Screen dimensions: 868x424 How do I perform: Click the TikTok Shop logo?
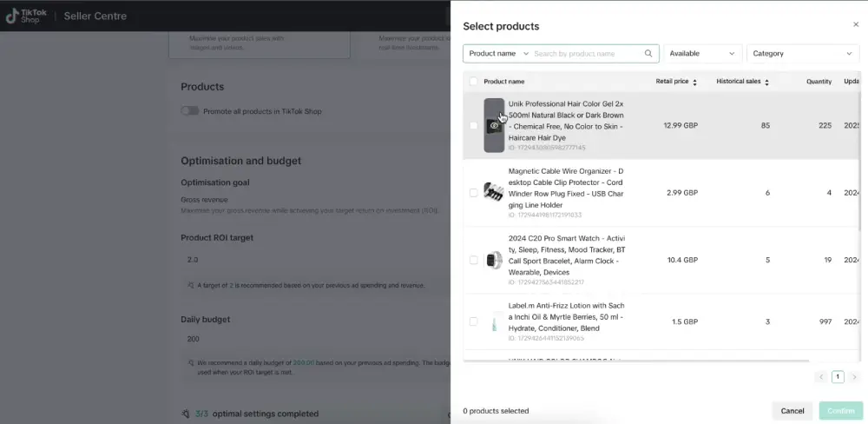point(26,16)
